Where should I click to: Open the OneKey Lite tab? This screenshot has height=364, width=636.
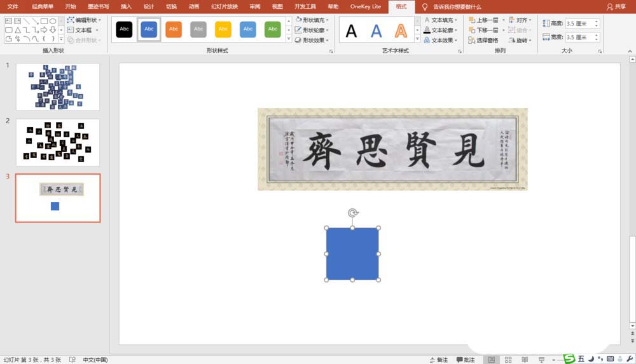[x=366, y=6]
